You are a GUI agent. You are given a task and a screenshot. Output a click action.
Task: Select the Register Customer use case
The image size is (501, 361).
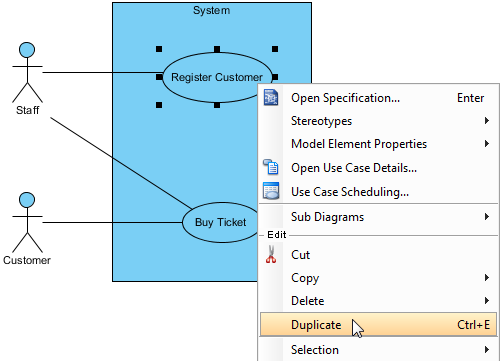tap(217, 77)
